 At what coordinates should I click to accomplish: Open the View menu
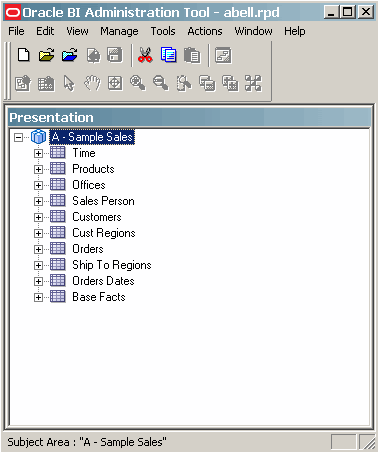[77, 31]
